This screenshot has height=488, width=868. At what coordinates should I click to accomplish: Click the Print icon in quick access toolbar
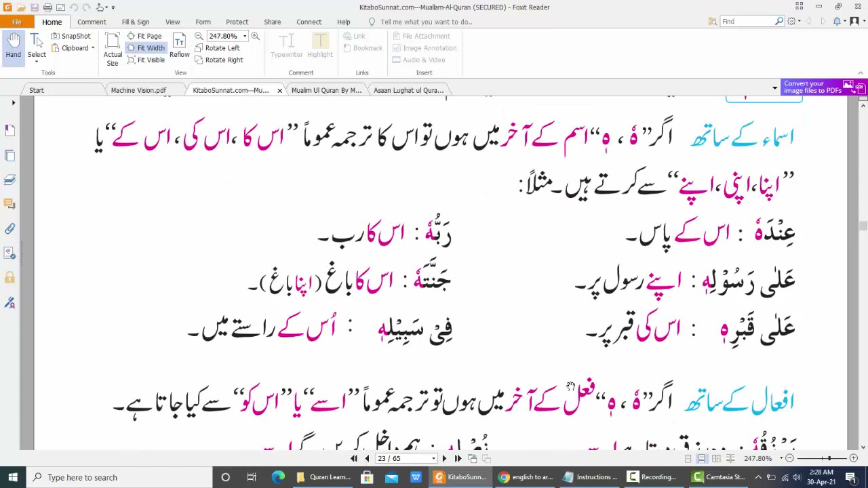47,7
